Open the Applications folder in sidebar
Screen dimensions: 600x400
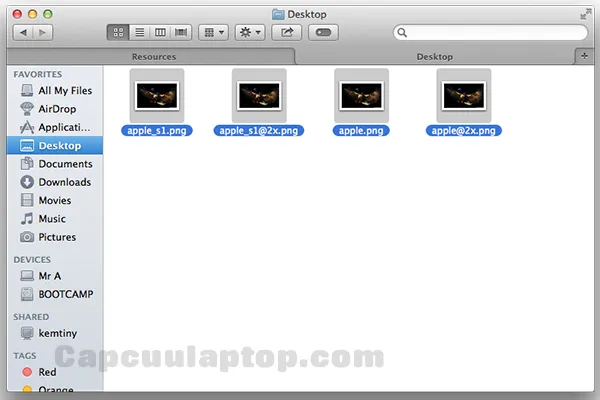[64, 127]
